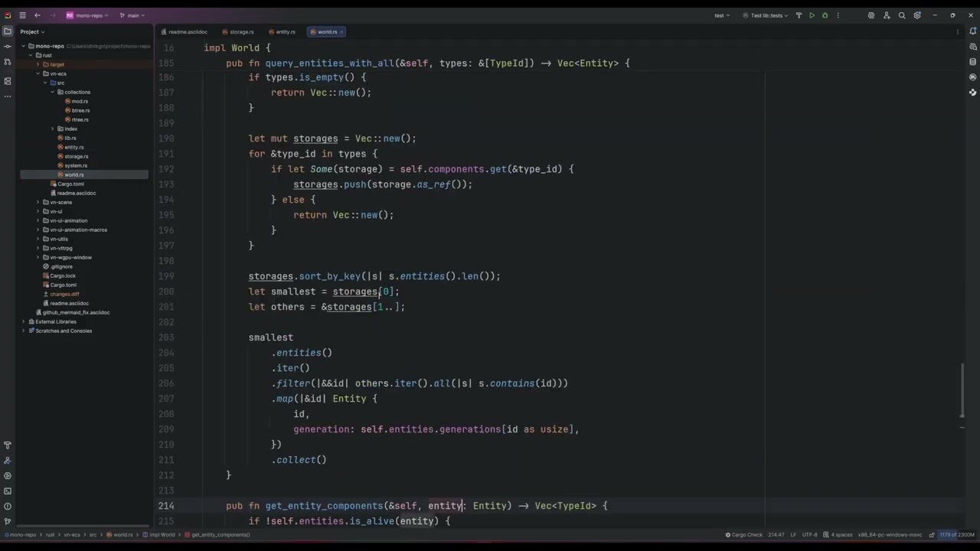Open the test run target dropdown

click(x=722, y=15)
